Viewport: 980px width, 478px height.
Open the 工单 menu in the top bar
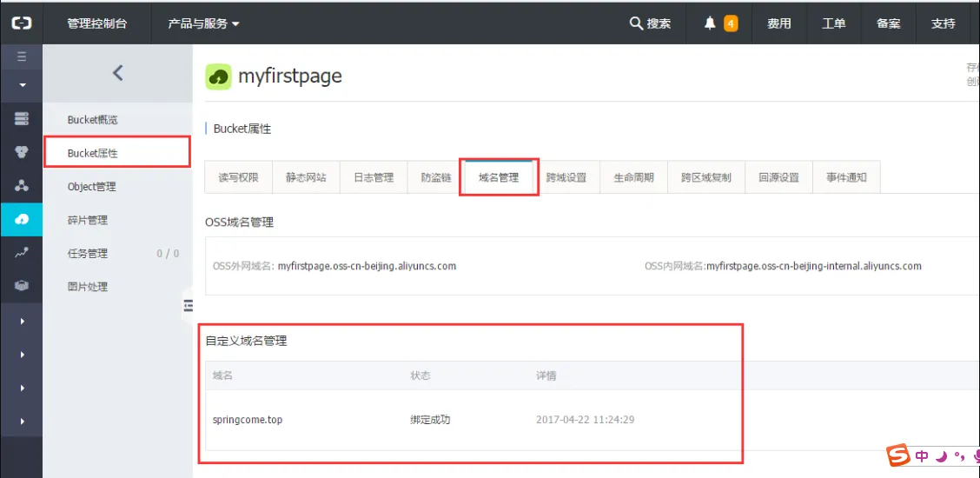[834, 23]
